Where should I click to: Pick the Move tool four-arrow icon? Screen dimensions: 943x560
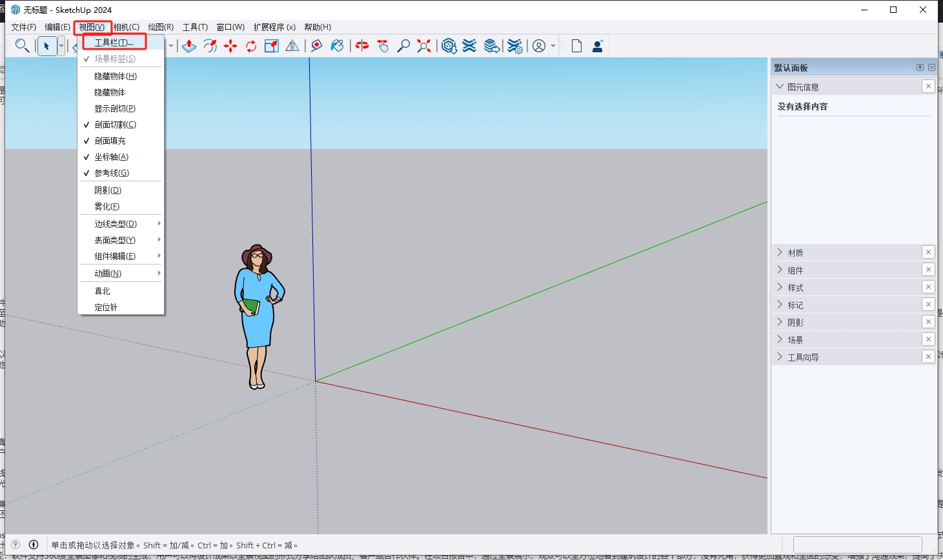click(230, 46)
